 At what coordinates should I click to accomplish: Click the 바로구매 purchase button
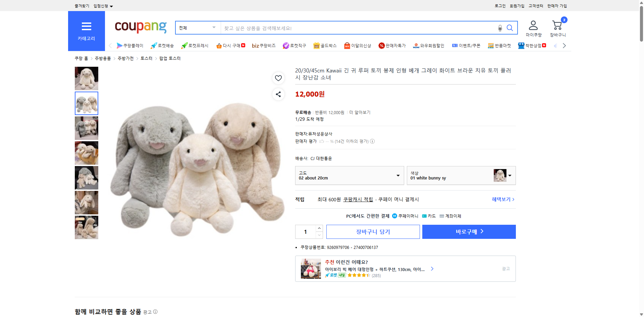coord(469,231)
